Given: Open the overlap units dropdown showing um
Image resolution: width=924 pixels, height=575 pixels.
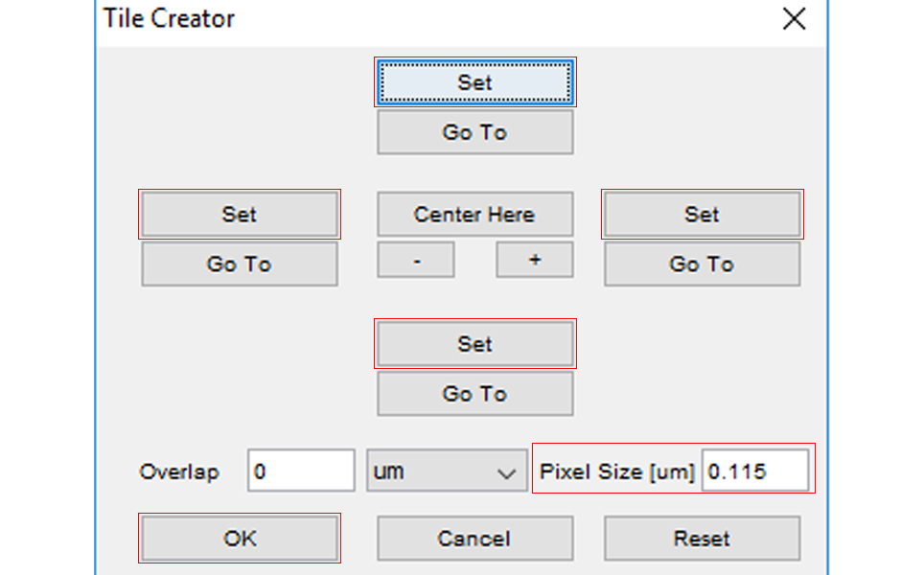Looking at the screenshot, I should click(445, 471).
